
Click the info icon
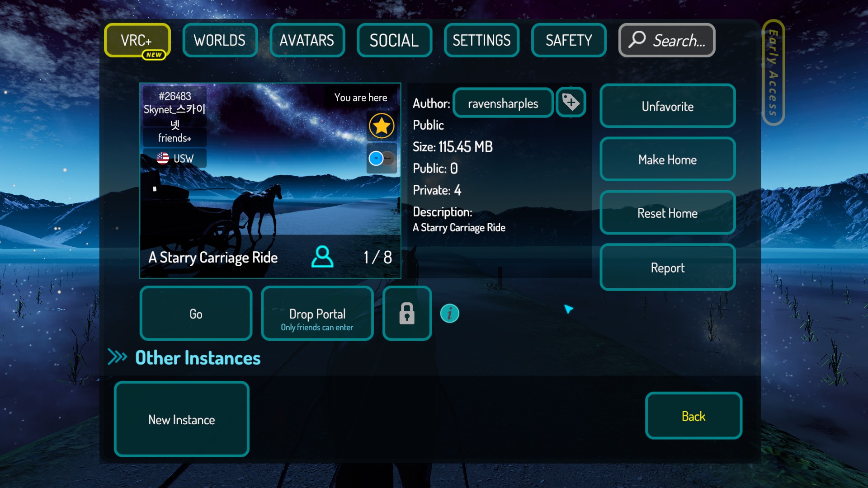pos(450,314)
